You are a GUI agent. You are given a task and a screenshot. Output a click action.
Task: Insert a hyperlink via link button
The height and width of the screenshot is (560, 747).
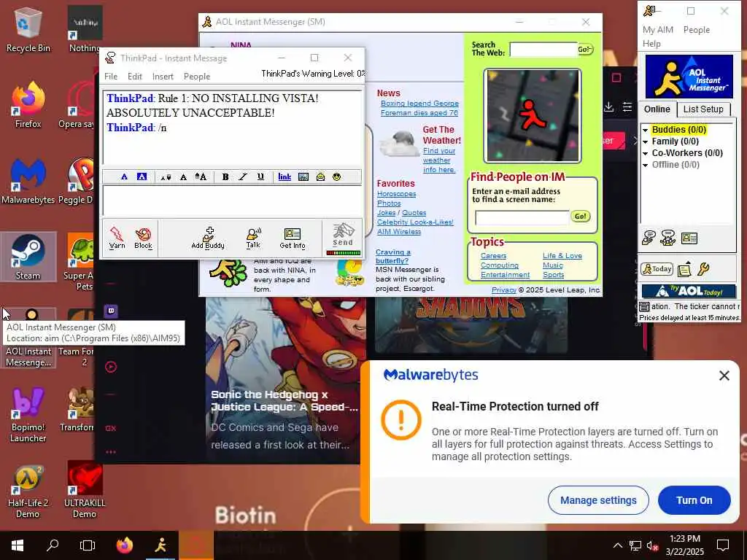click(285, 177)
